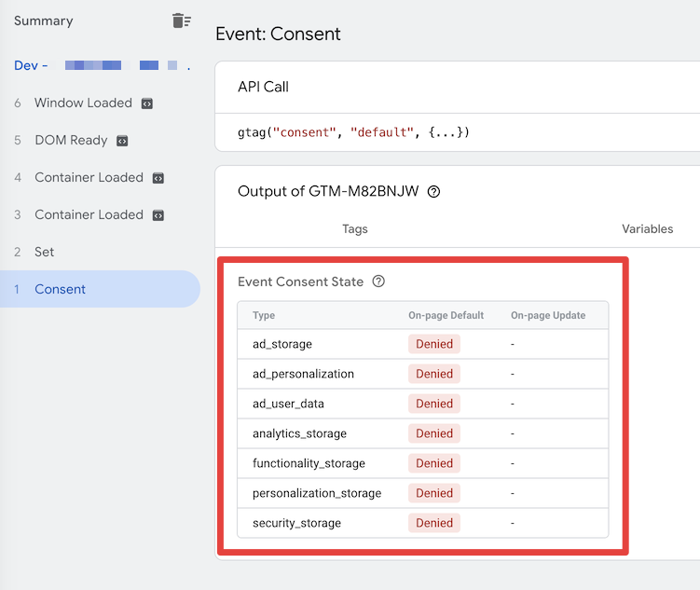
Task: Select the Set event in sidebar
Action: tap(100, 252)
